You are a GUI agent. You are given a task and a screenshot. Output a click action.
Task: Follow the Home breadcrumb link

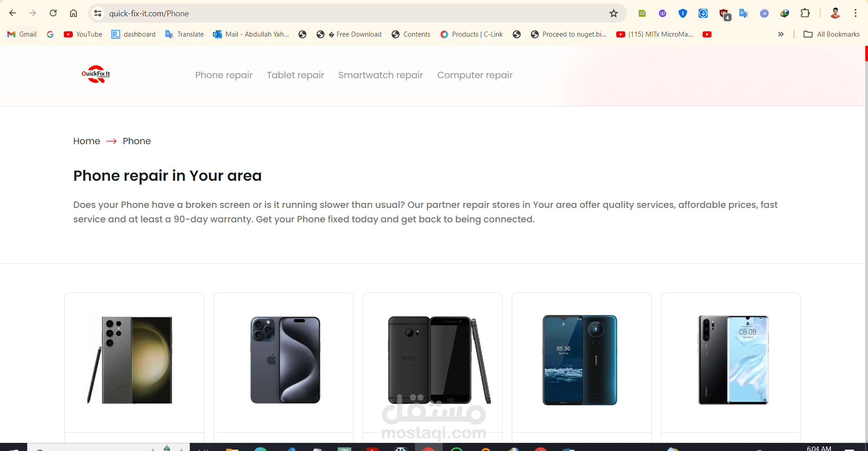(86, 141)
